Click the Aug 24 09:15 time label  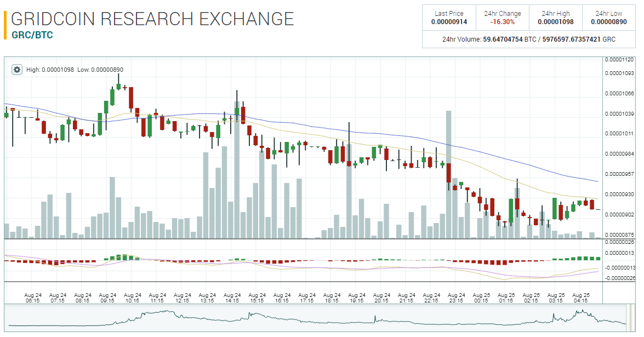tap(107, 298)
